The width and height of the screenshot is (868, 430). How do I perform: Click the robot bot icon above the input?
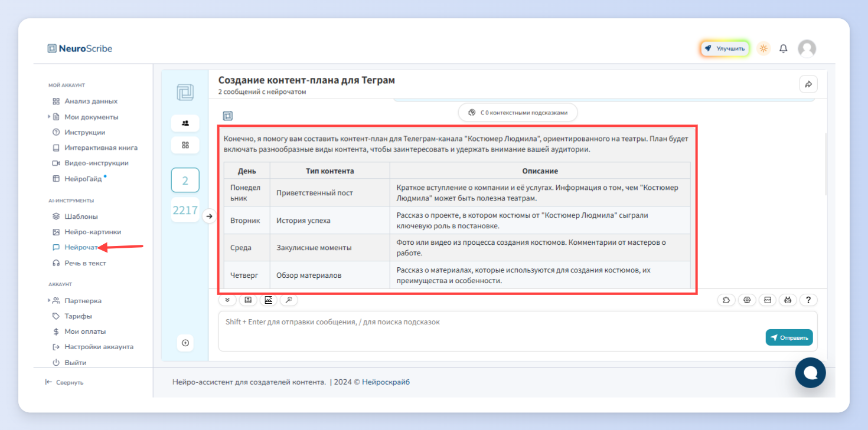point(788,300)
